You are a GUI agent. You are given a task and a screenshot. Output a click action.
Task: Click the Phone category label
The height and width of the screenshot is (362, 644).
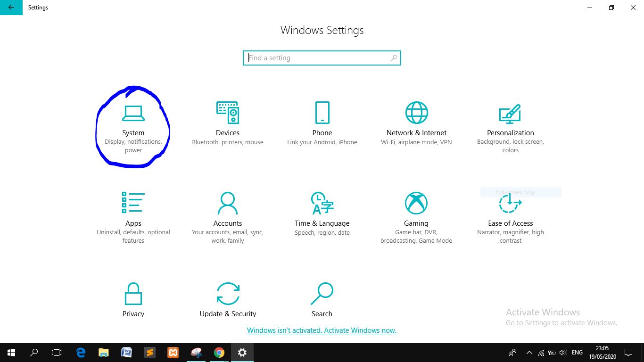point(322,133)
